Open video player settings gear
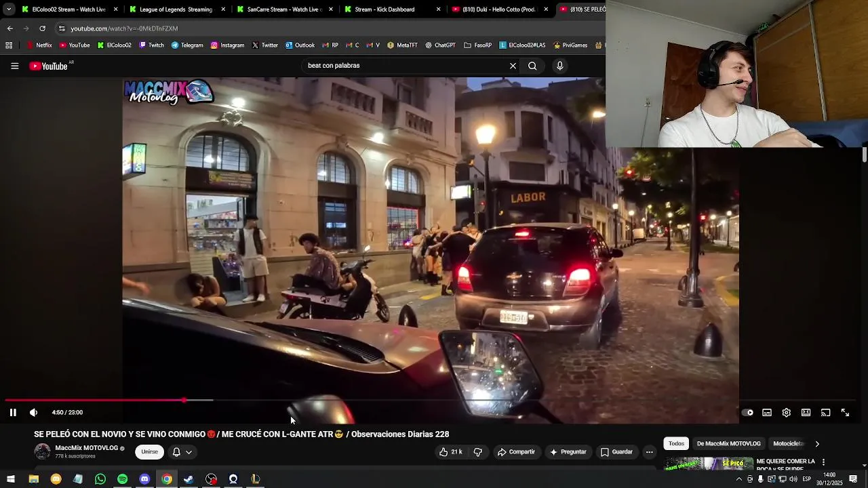Image resolution: width=868 pixels, height=488 pixels. [787, 412]
